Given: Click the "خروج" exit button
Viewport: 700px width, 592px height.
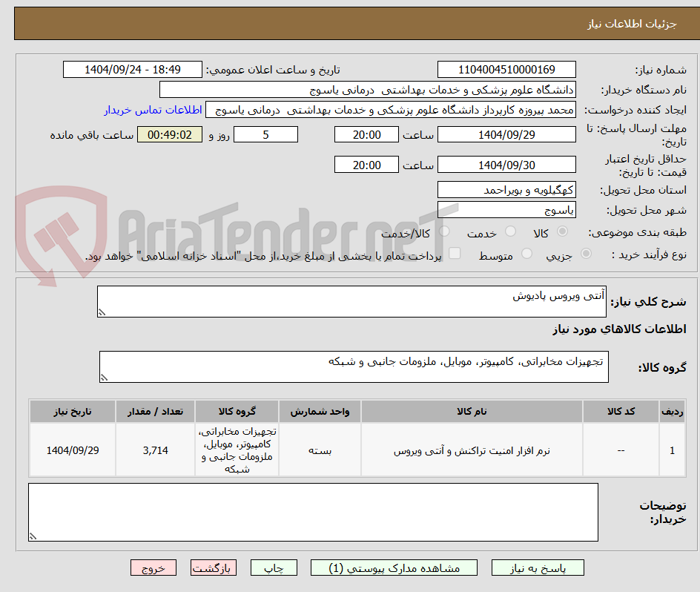Looking at the screenshot, I should point(153,568).
